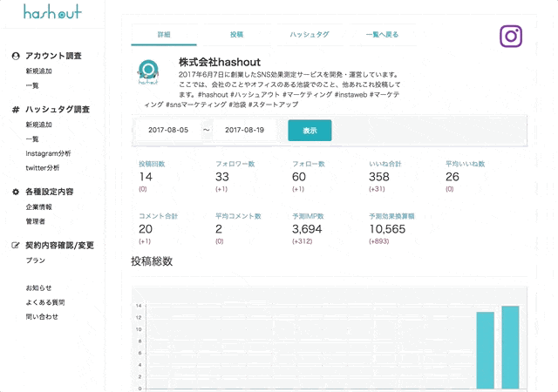
Task: Open the 管理者 sidebar link
Action: [36, 221]
